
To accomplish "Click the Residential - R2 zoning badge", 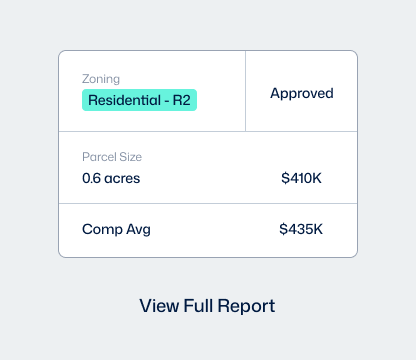I will (x=139, y=100).
